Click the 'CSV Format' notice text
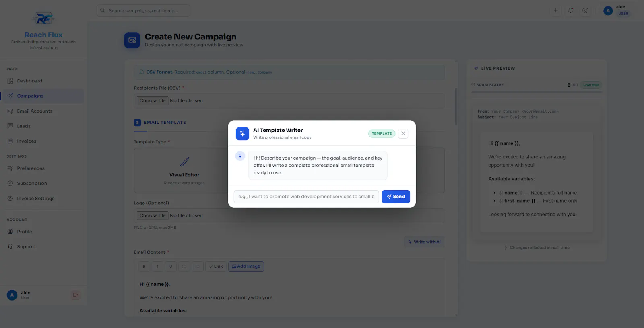644x328 pixels. pos(209,72)
